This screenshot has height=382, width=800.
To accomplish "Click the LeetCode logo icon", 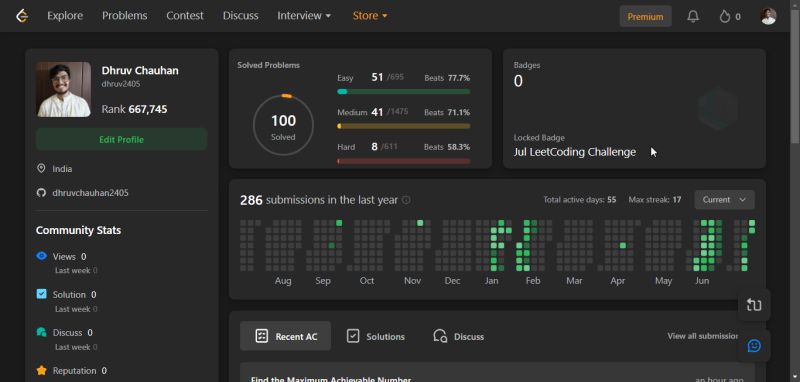I will coord(21,16).
